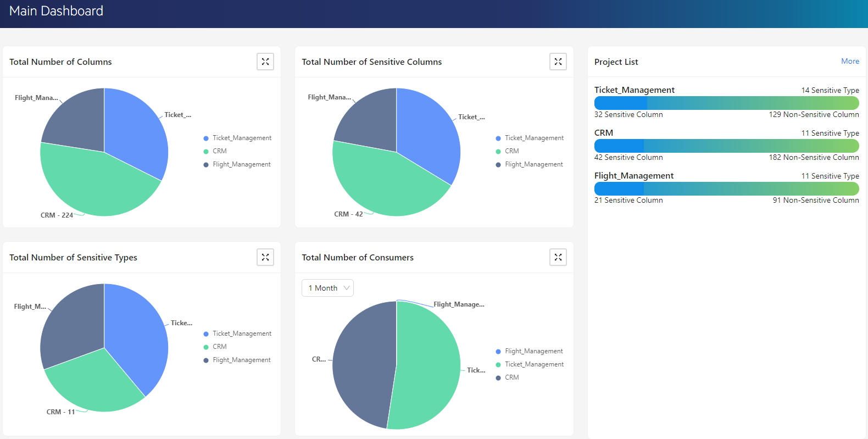Click the Main Dashboard header title
Viewport: 868px width, 439px height.
pos(56,11)
